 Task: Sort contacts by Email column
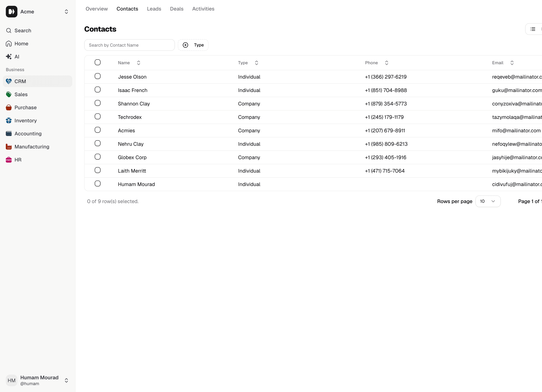(503, 63)
